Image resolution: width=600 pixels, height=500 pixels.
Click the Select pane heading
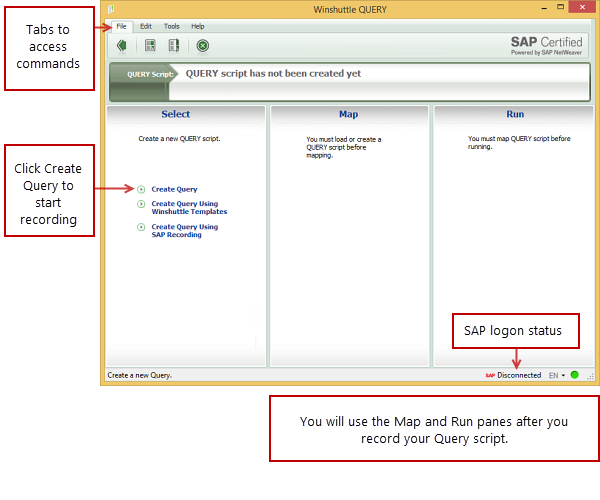[176, 114]
